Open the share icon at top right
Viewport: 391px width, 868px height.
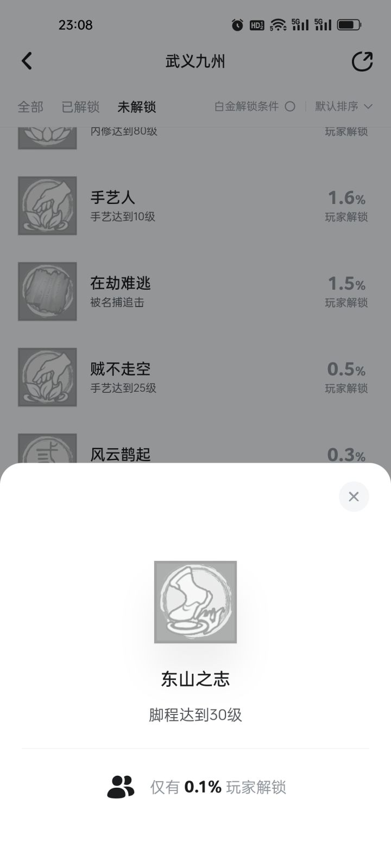(x=362, y=61)
